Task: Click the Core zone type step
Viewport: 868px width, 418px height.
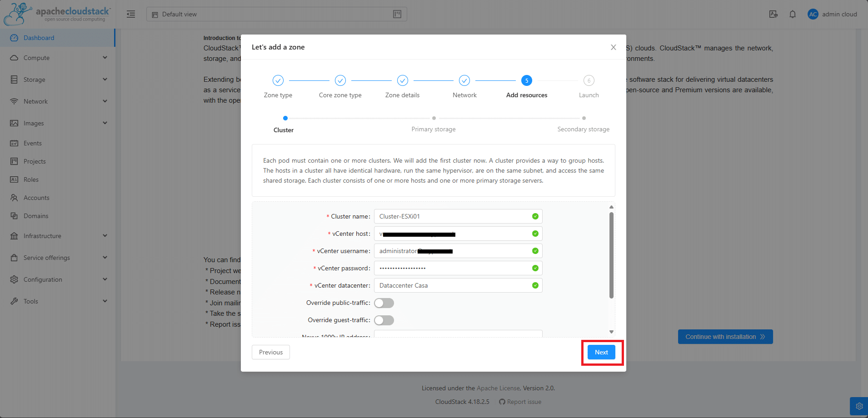Action: (x=340, y=87)
